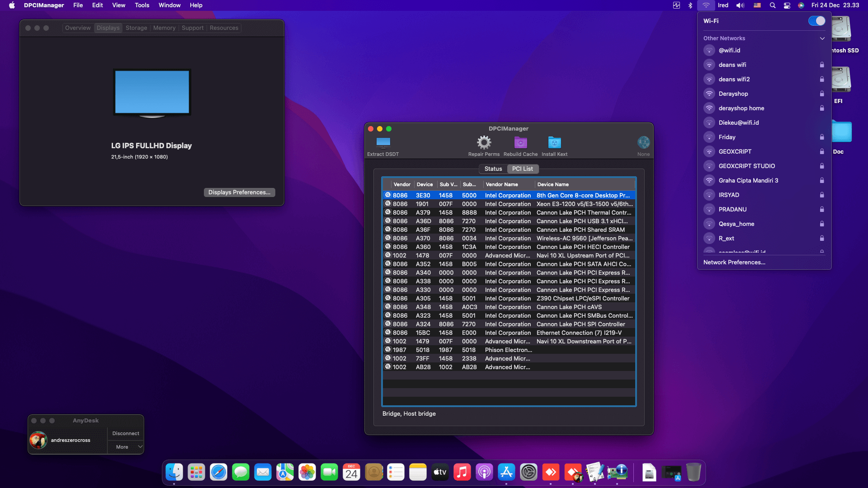Sort table by Vendor column header
This screenshot has height=488, width=868.
(x=402, y=184)
